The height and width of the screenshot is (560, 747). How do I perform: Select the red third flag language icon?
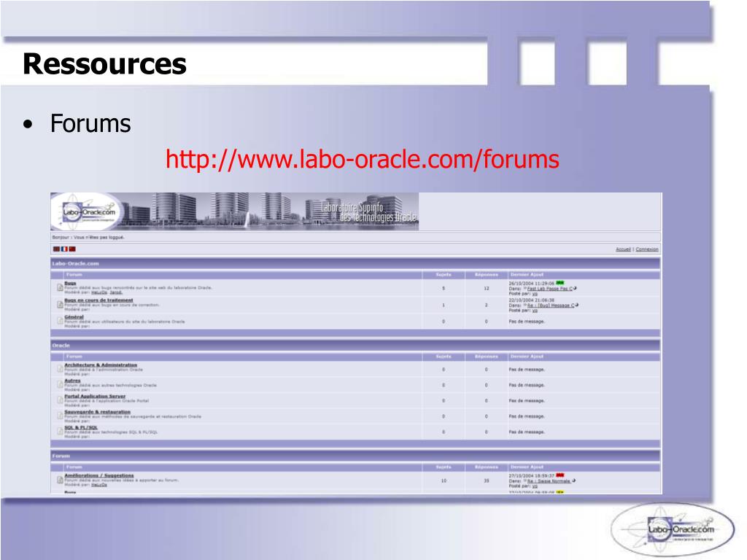tap(72, 249)
